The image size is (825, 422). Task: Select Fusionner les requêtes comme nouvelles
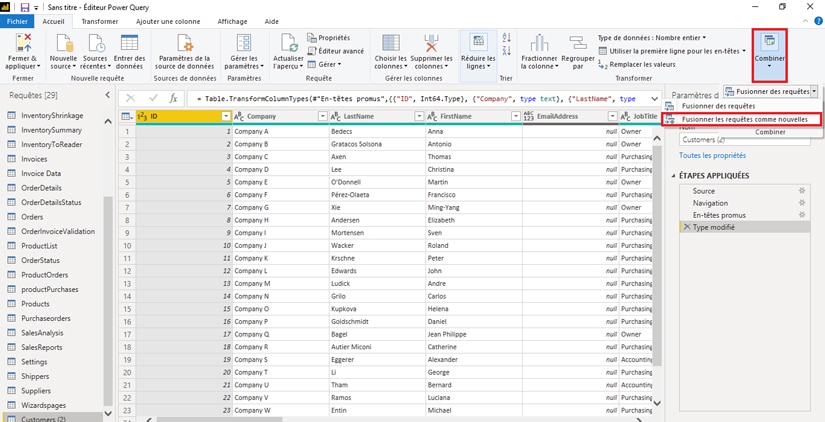[x=744, y=119]
